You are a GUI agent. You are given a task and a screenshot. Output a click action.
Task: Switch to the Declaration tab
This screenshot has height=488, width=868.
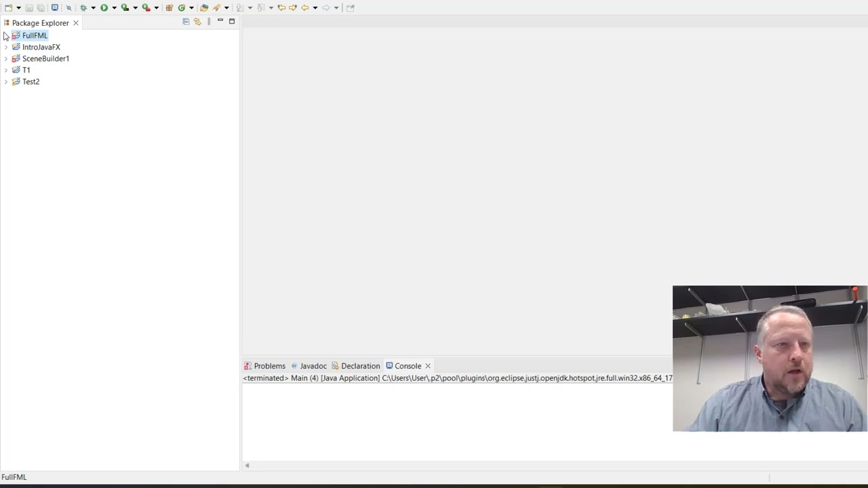[x=355, y=366]
